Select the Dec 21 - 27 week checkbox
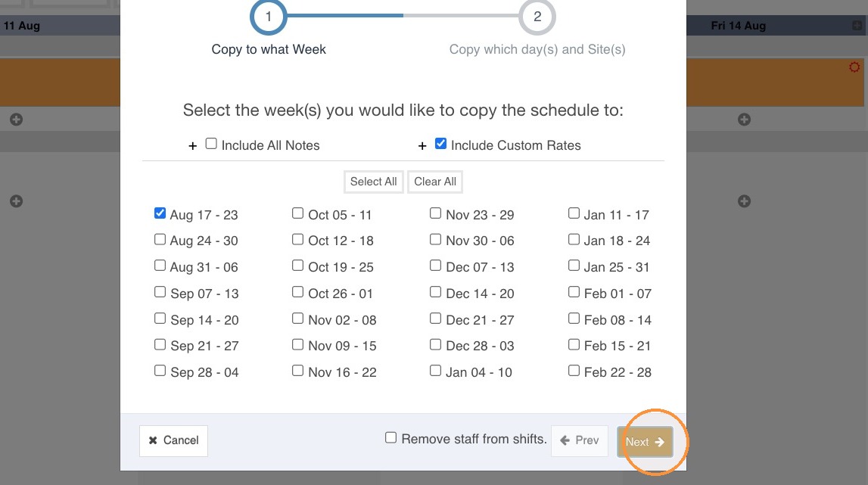Image resolution: width=868 pixels, height=485 pixels. point(436,319)
